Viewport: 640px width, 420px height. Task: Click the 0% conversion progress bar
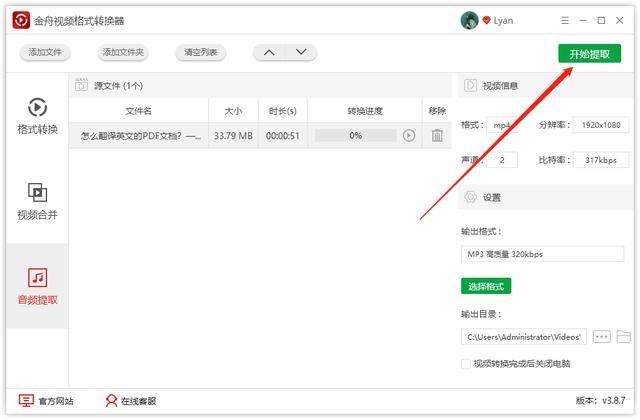coord(356,136)
